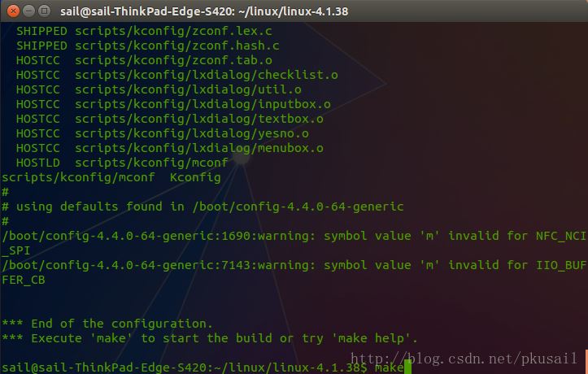Click '*** End of the configuration.' line
Image resolution: width=588 pixels, height=374 pixels.
pyautogui.click(x=107, y=324)
